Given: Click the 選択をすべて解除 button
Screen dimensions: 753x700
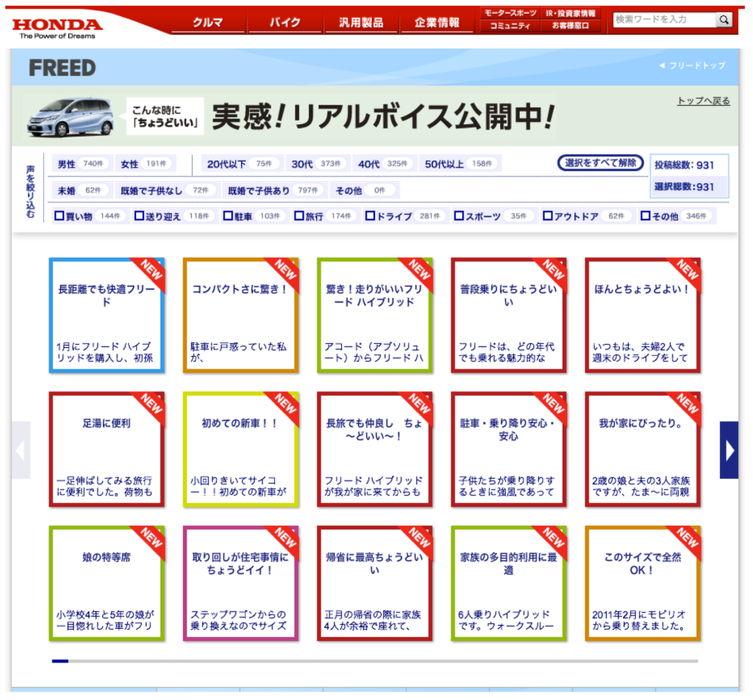Looking at the screenshot, I should point(600,163).
